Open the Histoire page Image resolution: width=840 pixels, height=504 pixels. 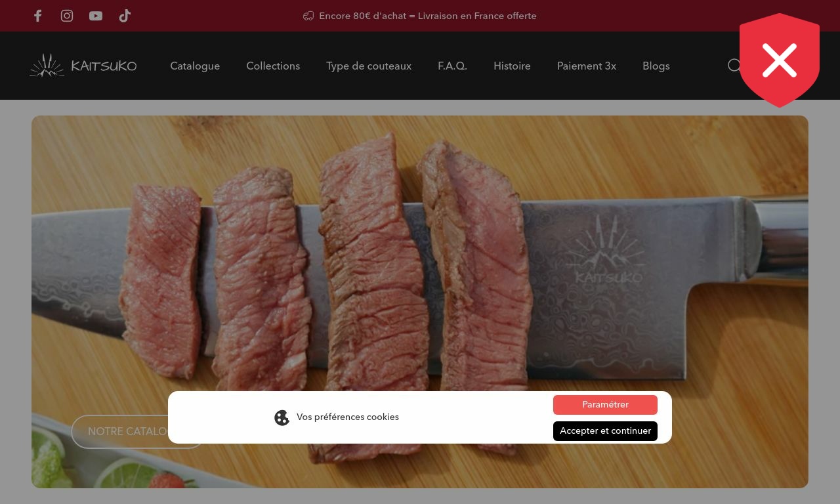coord(512,66)
